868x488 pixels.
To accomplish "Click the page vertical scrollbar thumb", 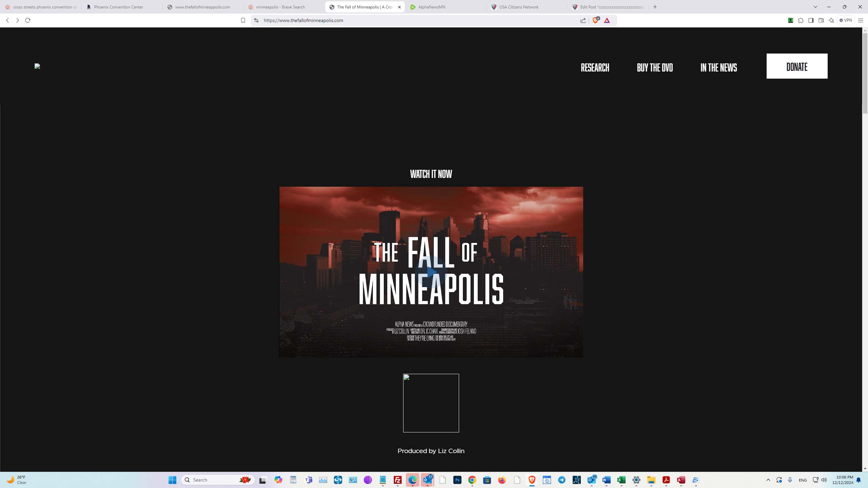I will tap(865, 73).
